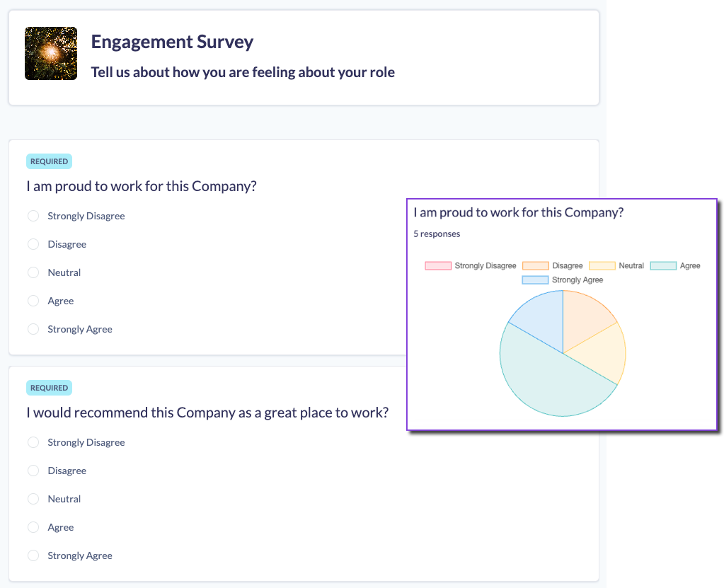724x588 pixels.
Task: Select Strongly Disagree for recommend Company question
Action: point(33,442)
